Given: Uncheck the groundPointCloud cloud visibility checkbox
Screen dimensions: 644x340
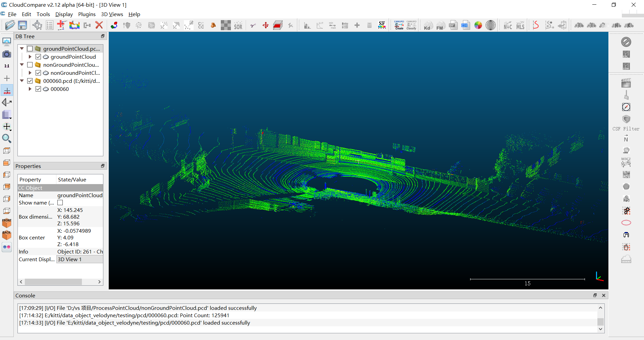Looking at the screenshot, I should tap(38, 57).
